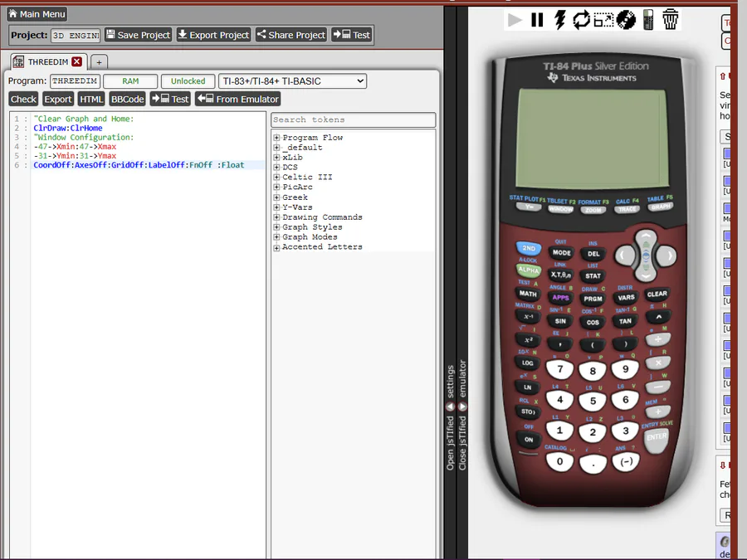
Task: Expand the xLib token group
Action: tap(276, 158)
